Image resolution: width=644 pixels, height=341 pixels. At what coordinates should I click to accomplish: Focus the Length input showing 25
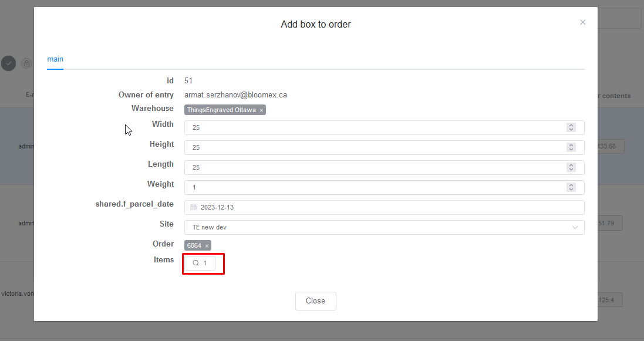click(x=384, y=167)
